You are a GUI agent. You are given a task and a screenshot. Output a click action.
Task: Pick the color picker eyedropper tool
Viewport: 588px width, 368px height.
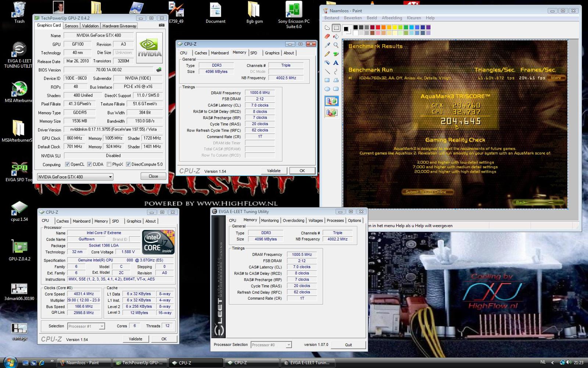coord(327,45)
